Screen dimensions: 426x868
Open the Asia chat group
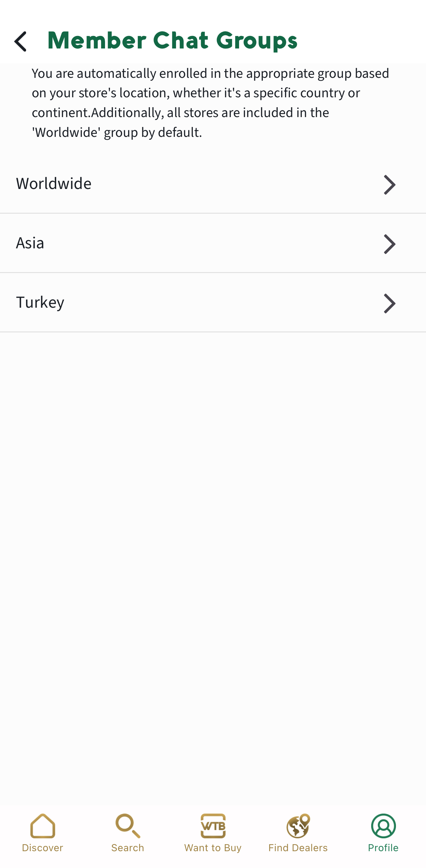point(30,243)
